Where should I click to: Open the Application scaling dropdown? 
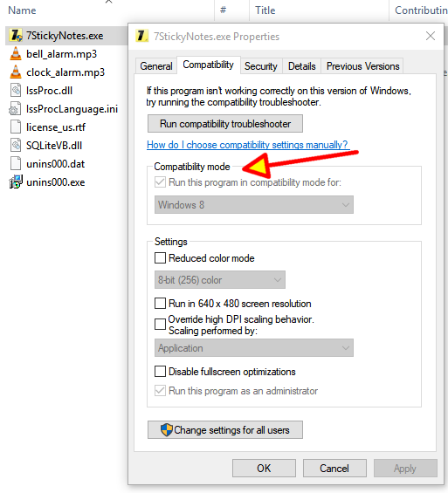click(254, 348)
